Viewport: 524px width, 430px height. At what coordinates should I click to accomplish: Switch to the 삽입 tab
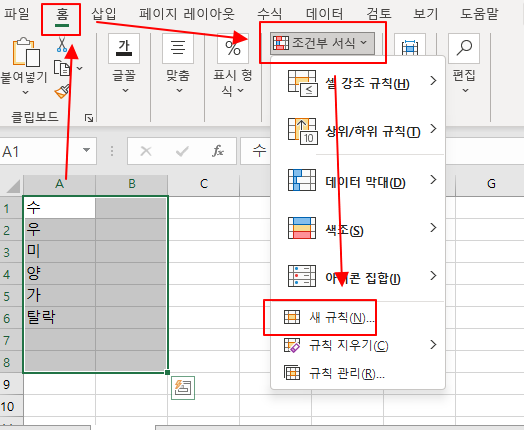tap(104, 14)
